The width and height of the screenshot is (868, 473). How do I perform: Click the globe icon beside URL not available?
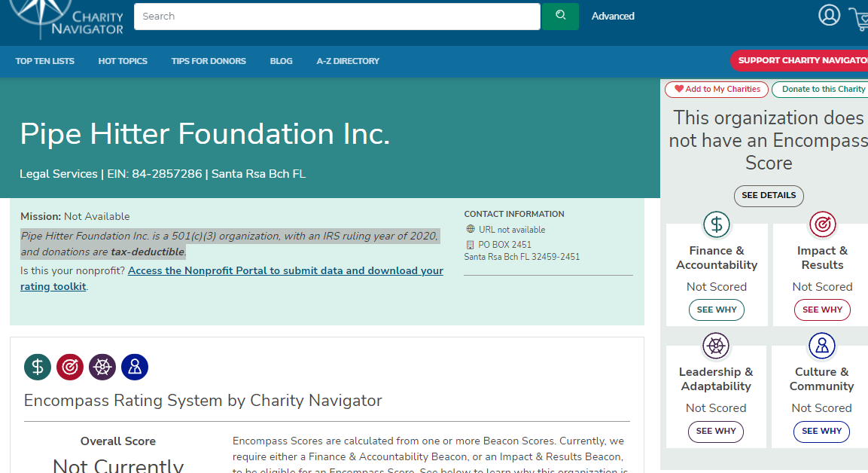click(x=470, y=229)
